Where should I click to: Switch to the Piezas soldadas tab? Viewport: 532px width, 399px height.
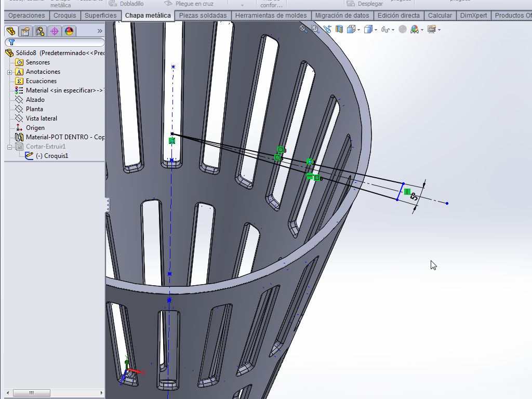pyautogui.click(x=203, y=16)
